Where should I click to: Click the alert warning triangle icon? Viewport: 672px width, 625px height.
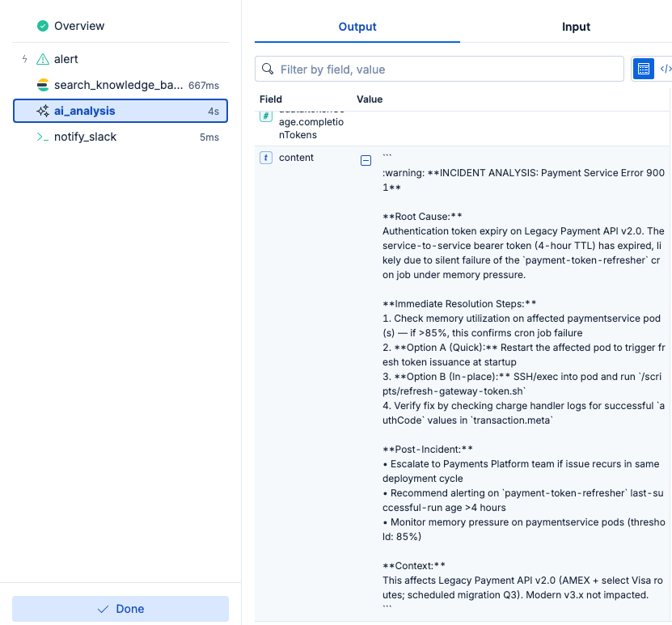(43, 59)
